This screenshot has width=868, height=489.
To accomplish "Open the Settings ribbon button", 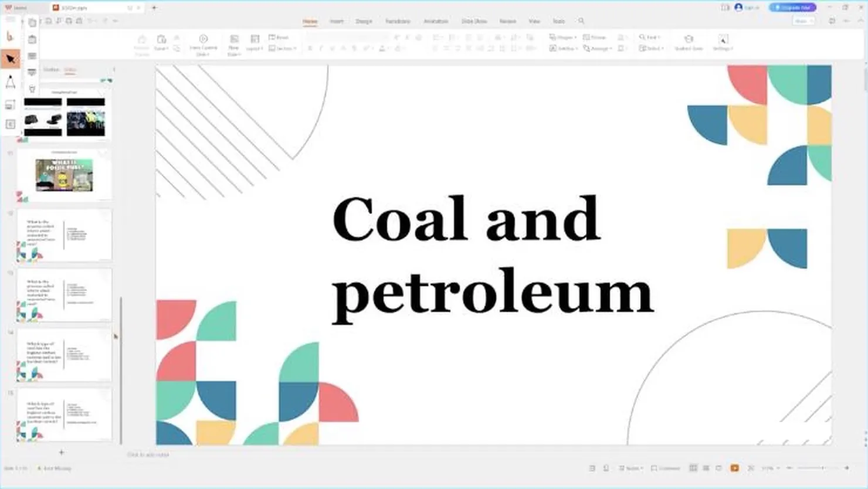I will (x=723, y=42).
